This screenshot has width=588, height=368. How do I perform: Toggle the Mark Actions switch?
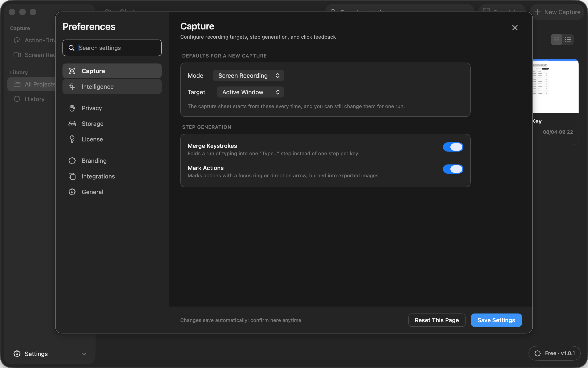(x=453, y=169)
